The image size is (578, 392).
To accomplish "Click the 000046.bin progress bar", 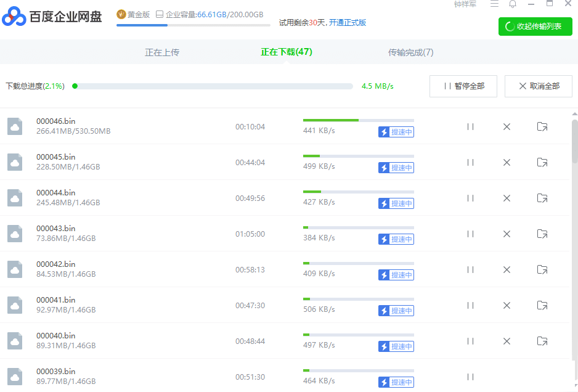I will [358, 120].
